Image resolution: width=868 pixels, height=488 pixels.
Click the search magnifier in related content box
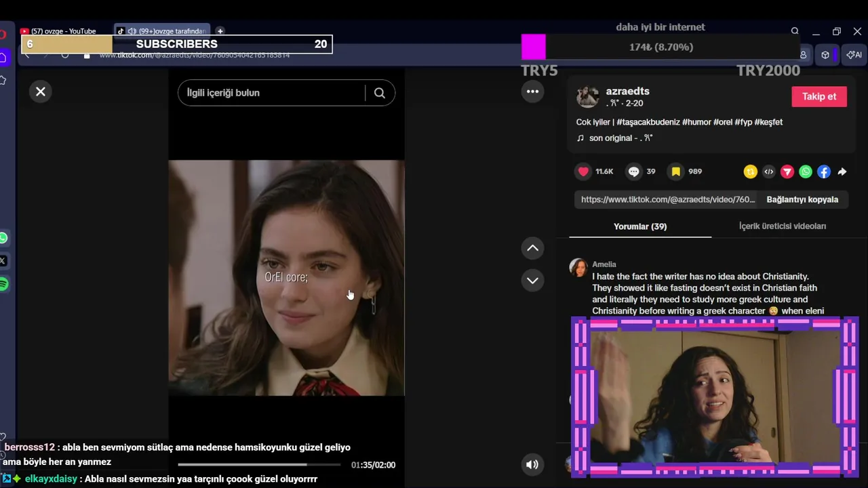click(380, 93)
